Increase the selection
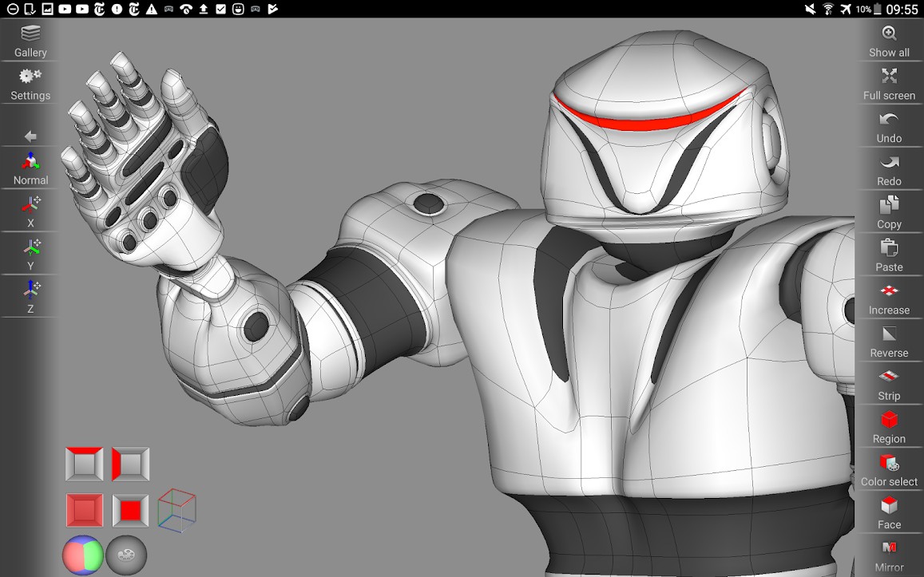The width and height of the screenshot is (924, 577). point(889,298)
